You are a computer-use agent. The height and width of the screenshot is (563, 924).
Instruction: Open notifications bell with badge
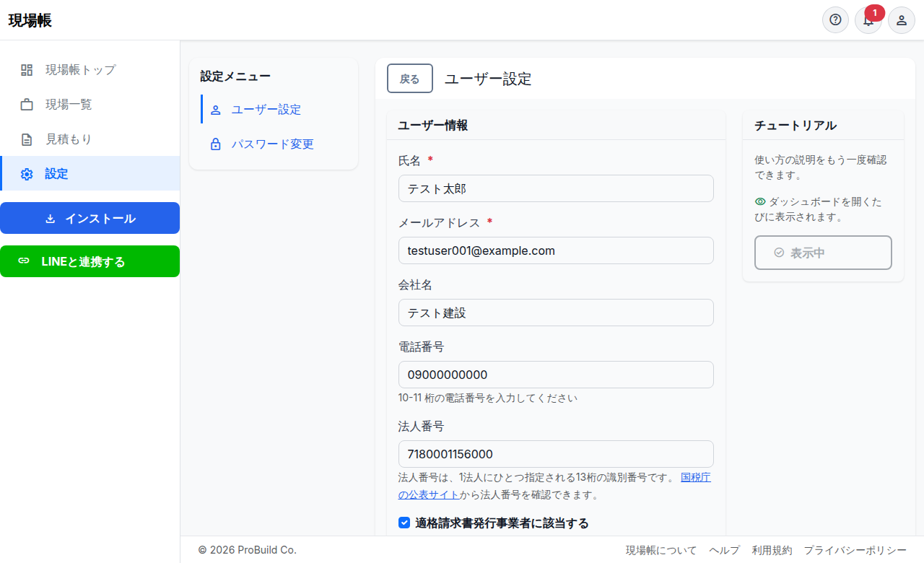[x=868, y=20]
